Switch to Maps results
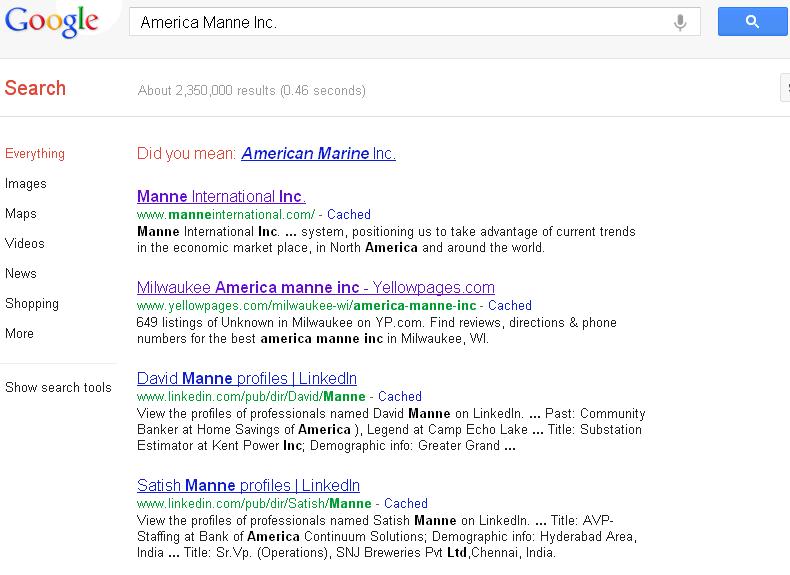 (x=21, y=214)
